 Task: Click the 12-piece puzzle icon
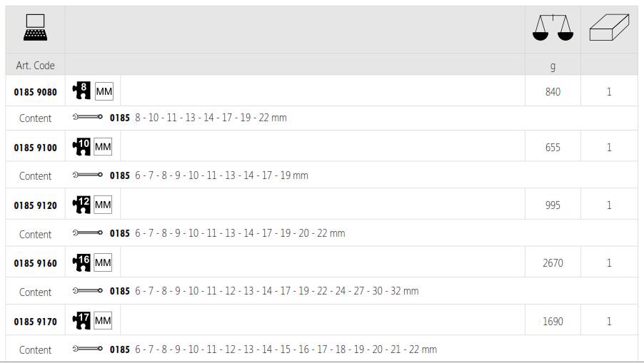coord(82,205)
